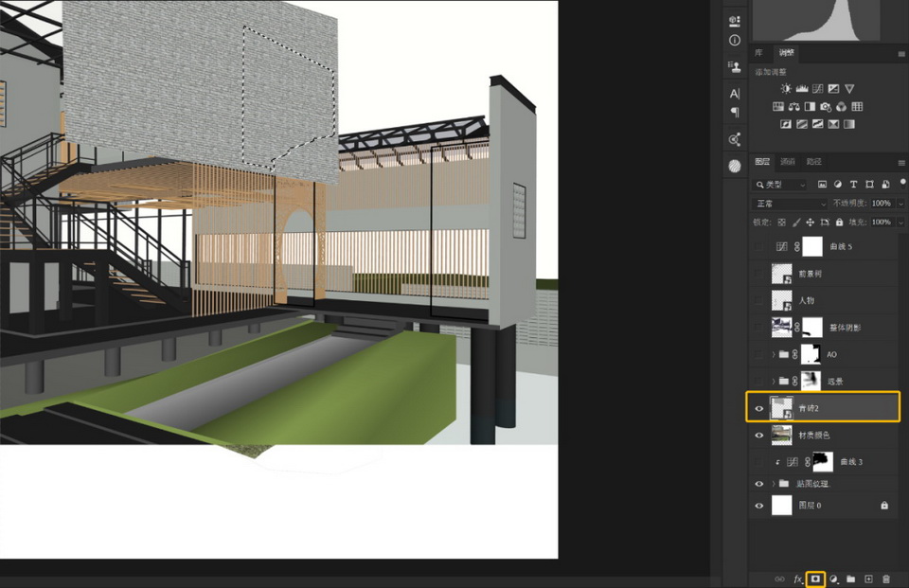Hide the 材质颜色 layer
Image resolution: width=909 pixels, height=588 pixels.
[x=758, y=436]
